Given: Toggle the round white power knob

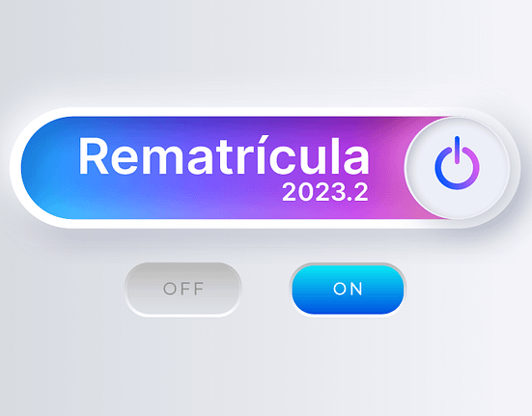Looking at the screenshot, I should coord(457,168).
